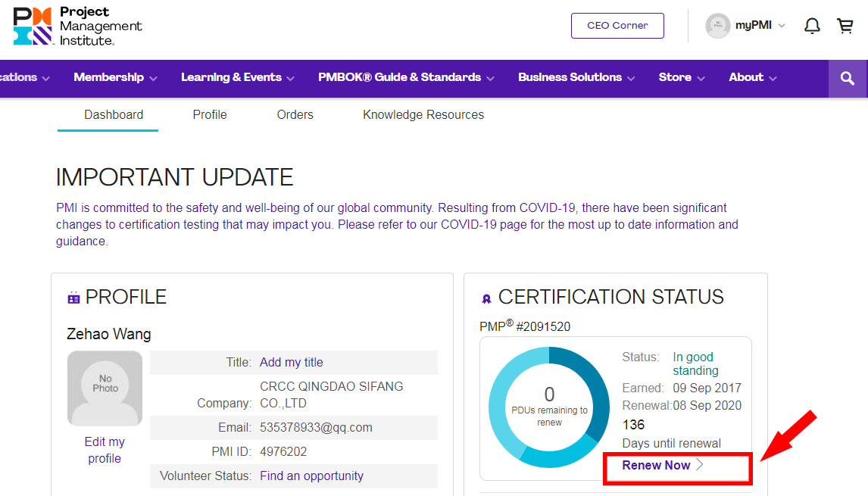Expand the partially visible Certifications menu
This screenshot has height=496, width=868.
[x=25, y=77]
